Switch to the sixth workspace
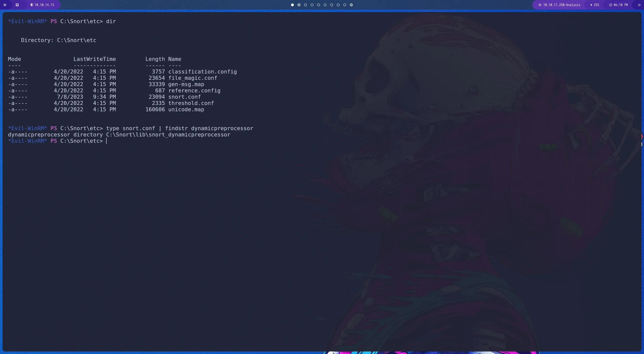This screenshot has width=644, height=354. [x=325, y=5]
